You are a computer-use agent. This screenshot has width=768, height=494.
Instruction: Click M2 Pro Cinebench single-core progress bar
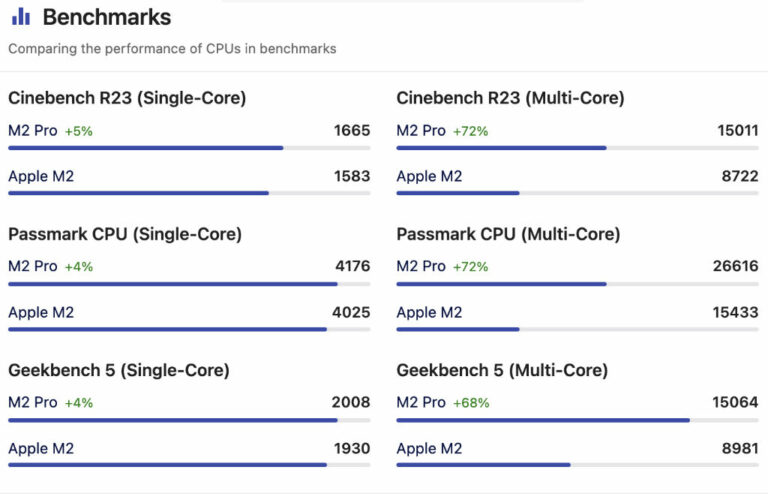146,148
